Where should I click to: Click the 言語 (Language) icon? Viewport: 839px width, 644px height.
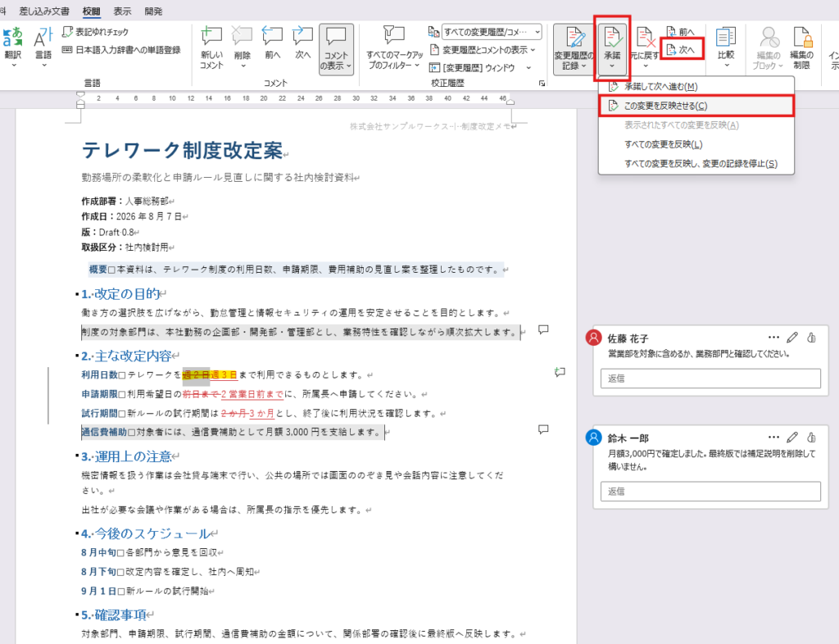(43, 38)
